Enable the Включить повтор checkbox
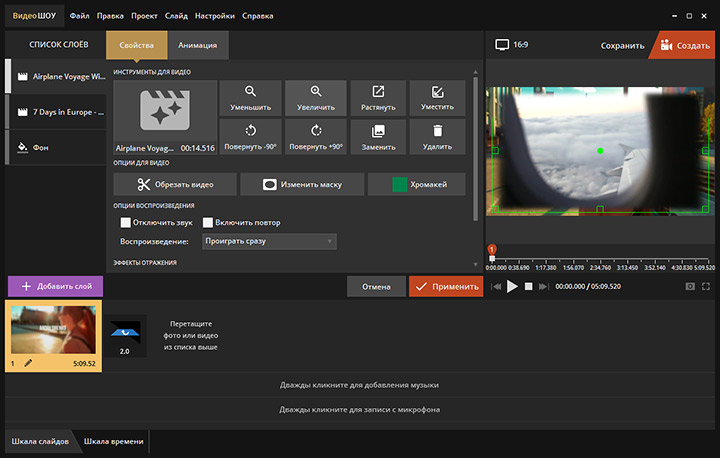The width and height of the screenshot is (720, 458). pyautogui.click(x=208, y=222)
